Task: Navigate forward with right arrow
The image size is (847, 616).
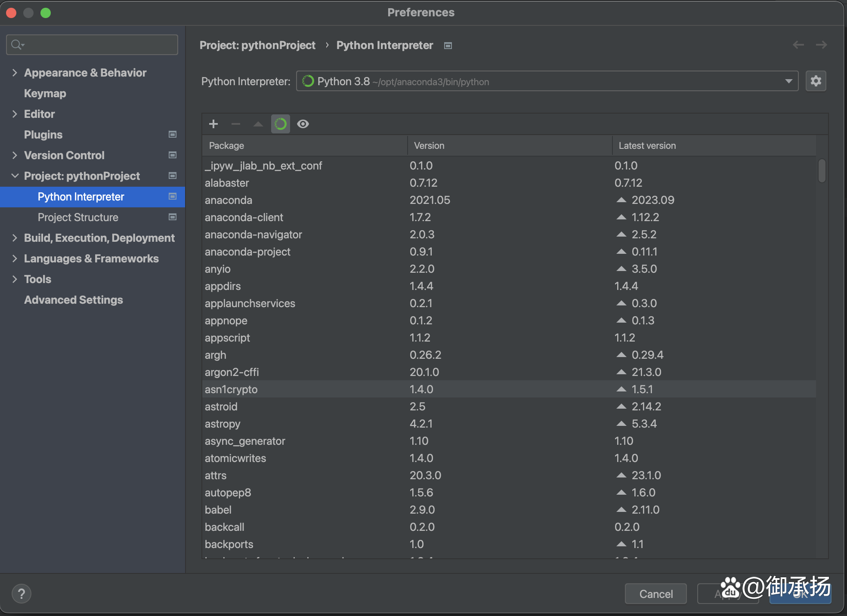Action: [x=822, y=45]
